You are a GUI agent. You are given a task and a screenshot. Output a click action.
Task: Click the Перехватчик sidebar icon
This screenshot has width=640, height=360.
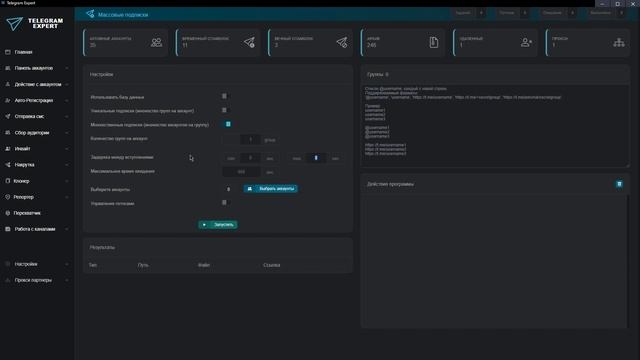coord(8,213)
